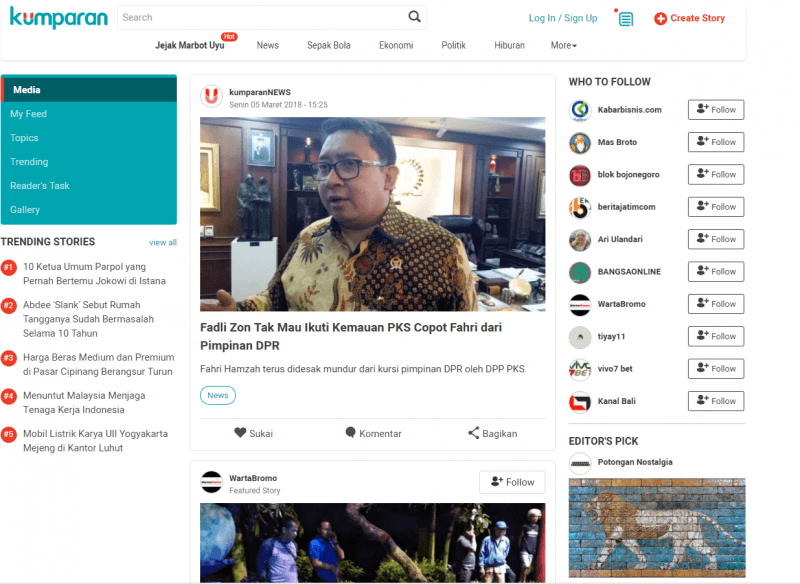Open the Potongan Nostalgia editor's pick thumbnail

click(x=656, y=527)
